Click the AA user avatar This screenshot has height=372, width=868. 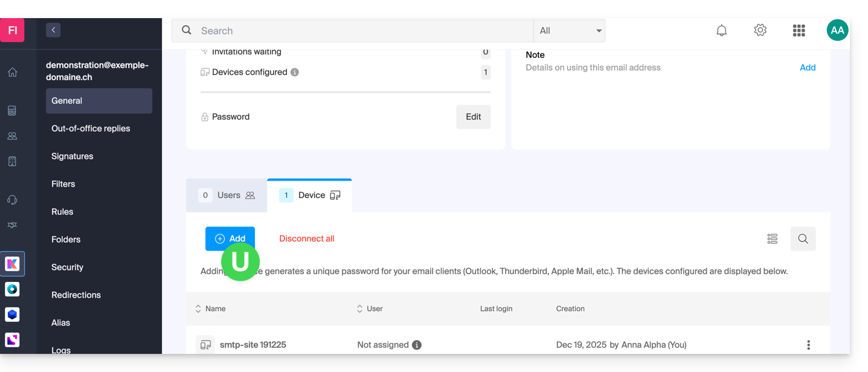[x=837, y=30]
